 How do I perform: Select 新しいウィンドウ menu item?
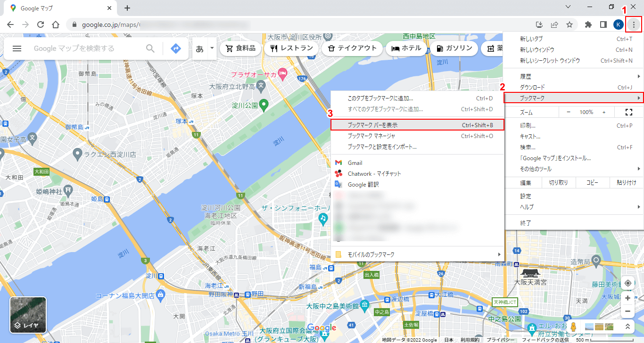[x=573, y=49]
